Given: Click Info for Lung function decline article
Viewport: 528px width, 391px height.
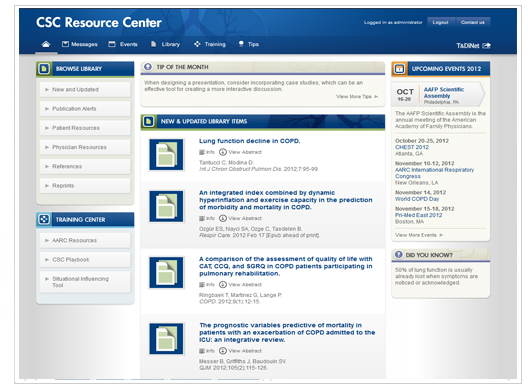Looking at the screenshot, I should [207, 152].
